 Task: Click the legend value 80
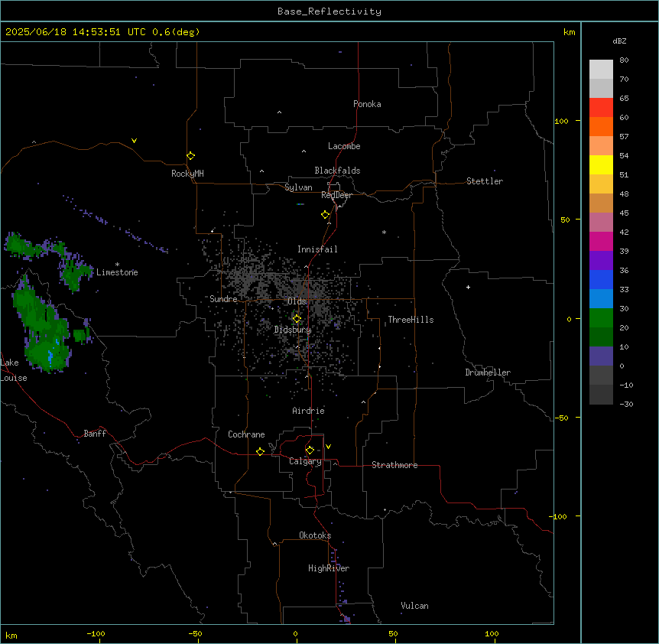[624, 60]
